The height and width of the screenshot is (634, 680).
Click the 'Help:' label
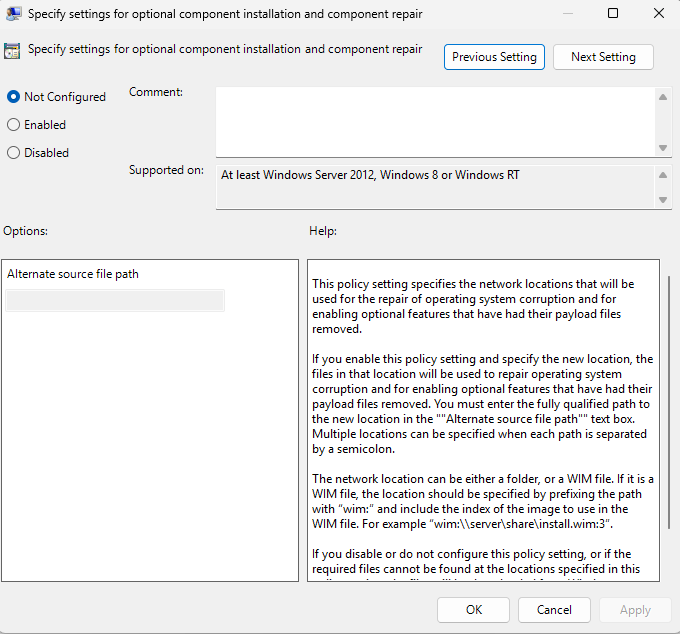323,231
